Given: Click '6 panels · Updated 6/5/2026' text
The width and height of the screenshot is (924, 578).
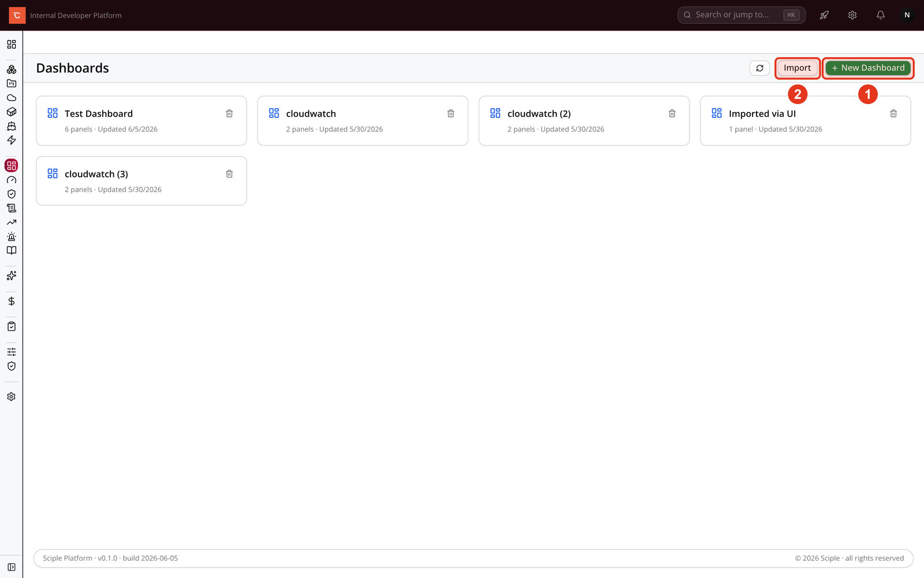Looking at the screenshot, I should [111, 129].
